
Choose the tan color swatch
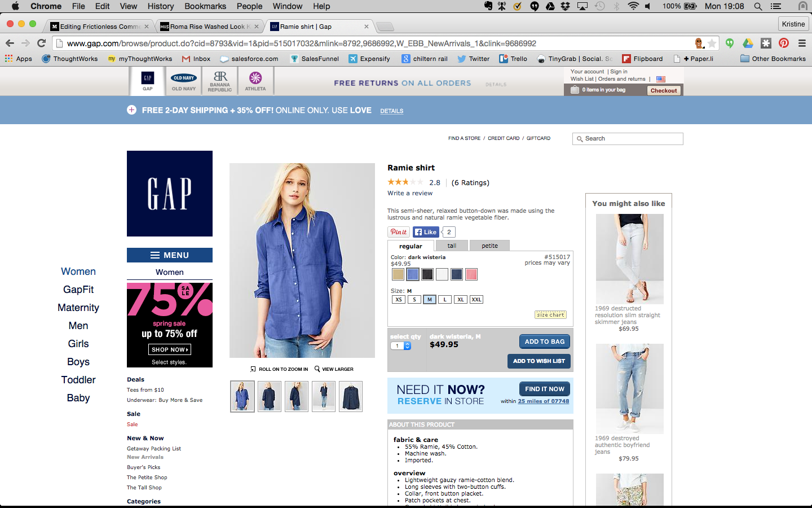click(x=398, y=274)
